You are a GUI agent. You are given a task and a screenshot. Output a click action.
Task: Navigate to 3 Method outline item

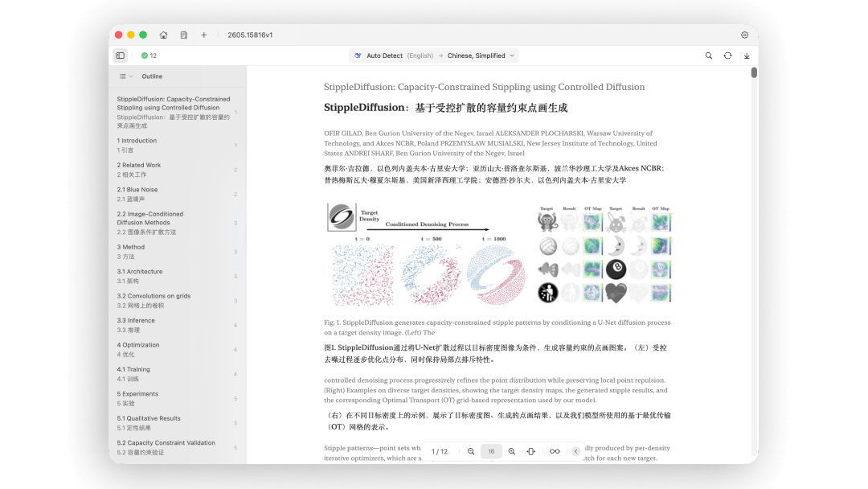(x=176, y=252)
